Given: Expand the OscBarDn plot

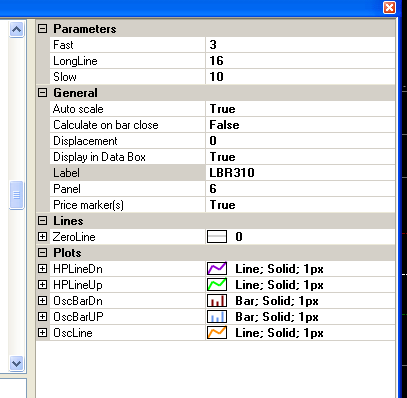Looking at the screenshot, I should [x=42, y=301].
